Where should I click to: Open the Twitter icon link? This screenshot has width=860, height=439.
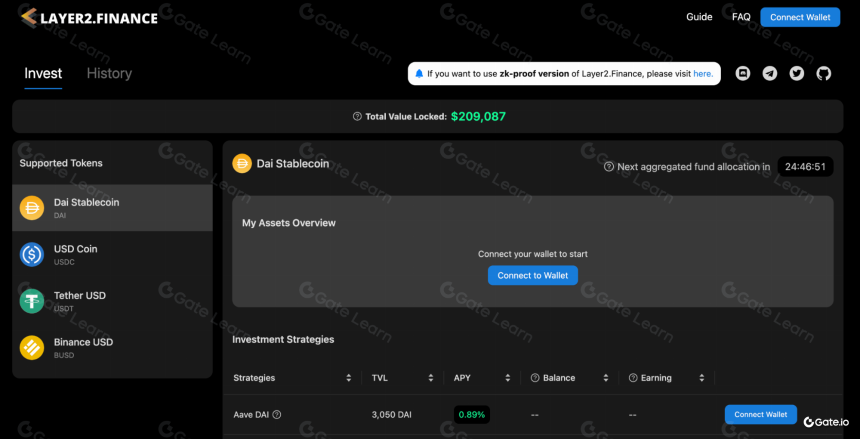[797, 74]
